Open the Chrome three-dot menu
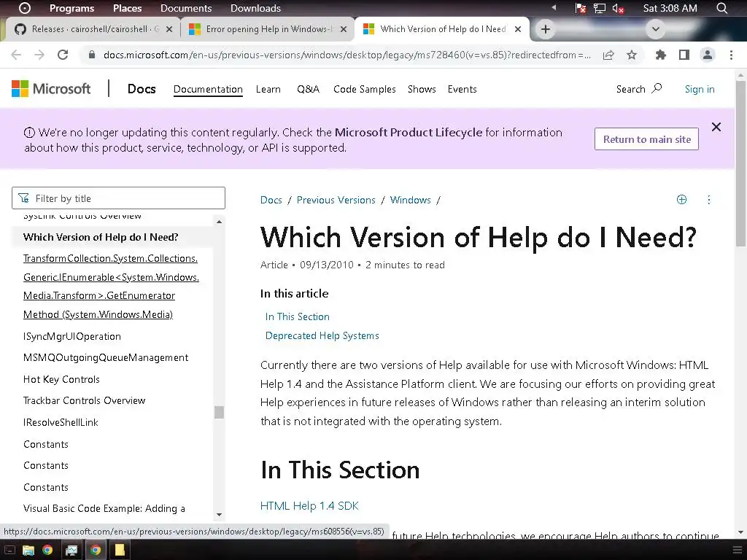This screenshot has width=747, height=560. pyautogui.click(x=731, y=55)
